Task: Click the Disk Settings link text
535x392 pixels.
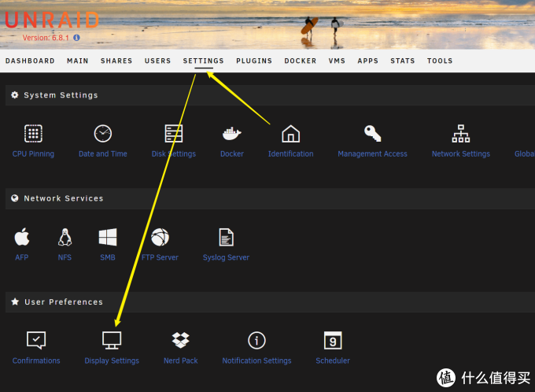Action: [174, 154]
